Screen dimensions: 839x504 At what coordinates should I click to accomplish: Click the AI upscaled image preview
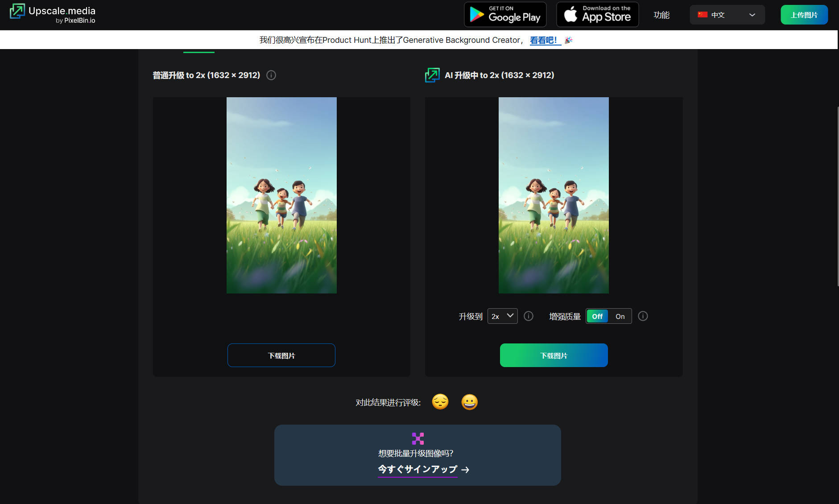pyautogui.click(x=554, y=195)
